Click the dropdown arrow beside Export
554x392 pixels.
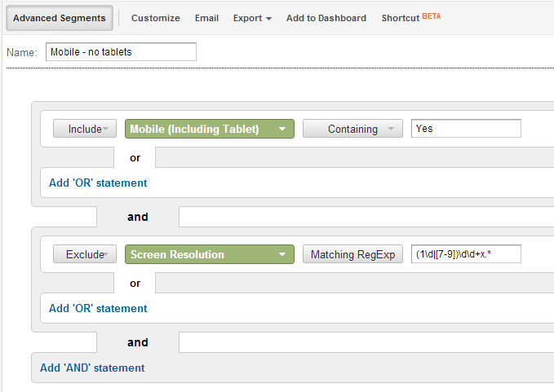268,19
